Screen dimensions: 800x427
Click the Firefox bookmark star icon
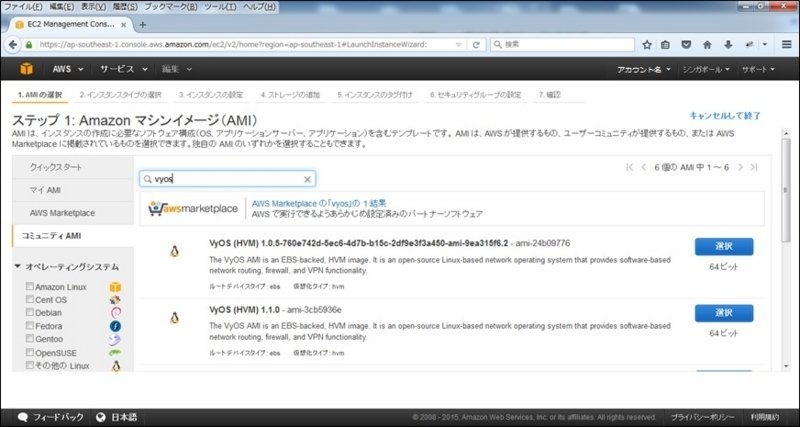tap(647, 45)
